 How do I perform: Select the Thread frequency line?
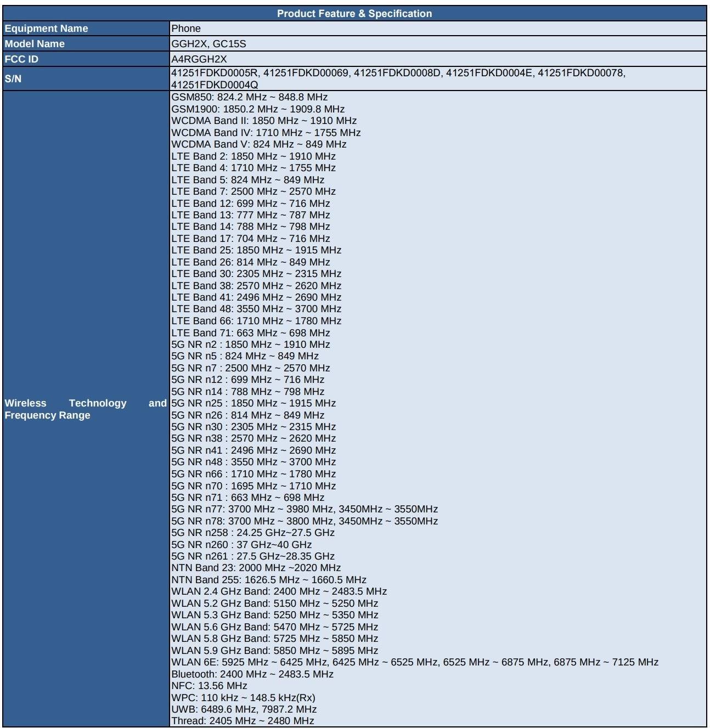click(x=243, y=721)
